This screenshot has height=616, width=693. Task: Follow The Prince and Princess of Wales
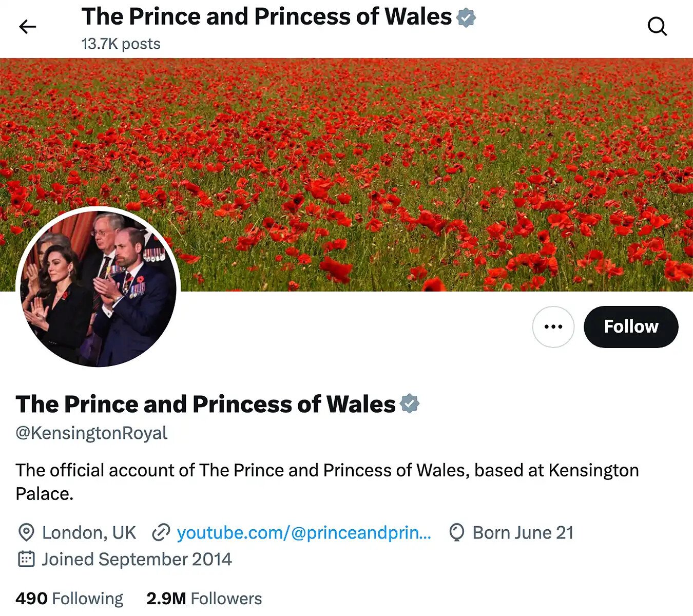click(x=630, y=326)
